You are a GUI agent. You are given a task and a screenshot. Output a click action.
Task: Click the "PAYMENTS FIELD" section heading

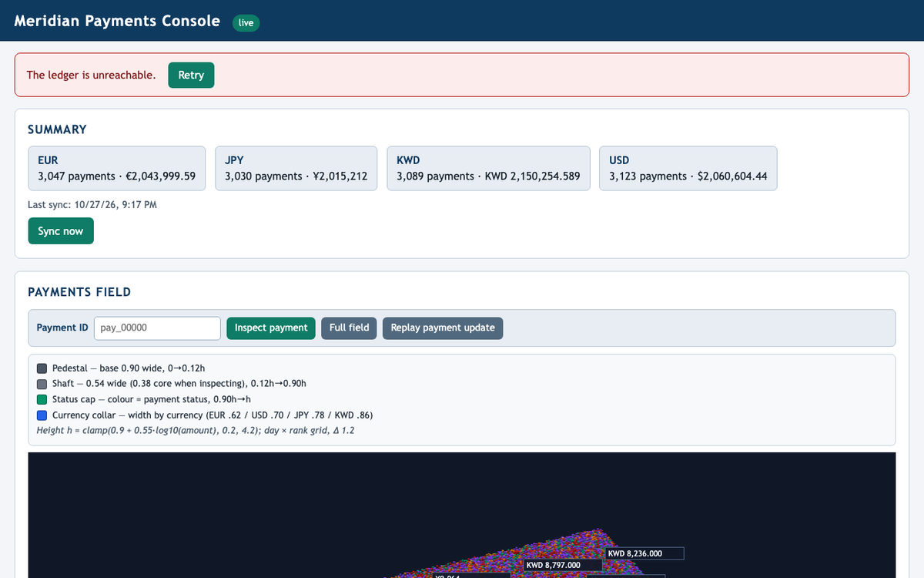[x=79, y=292]
